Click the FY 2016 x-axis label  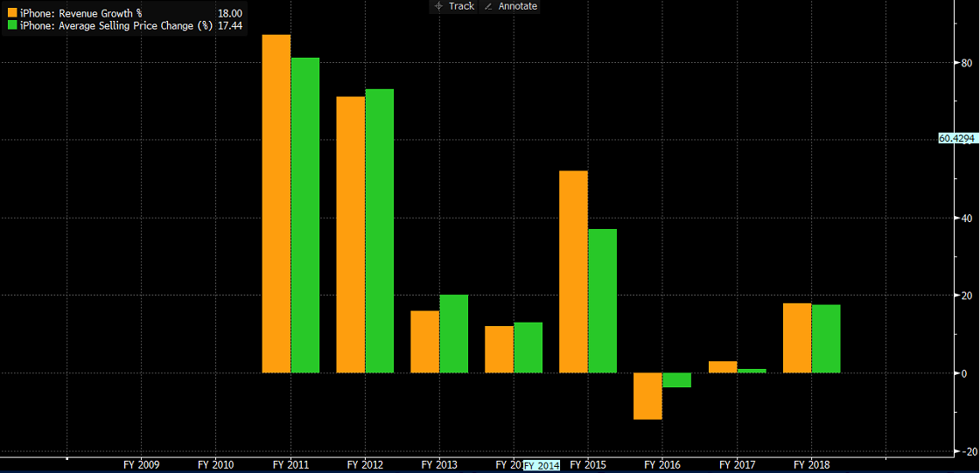[x=662, y=465]
